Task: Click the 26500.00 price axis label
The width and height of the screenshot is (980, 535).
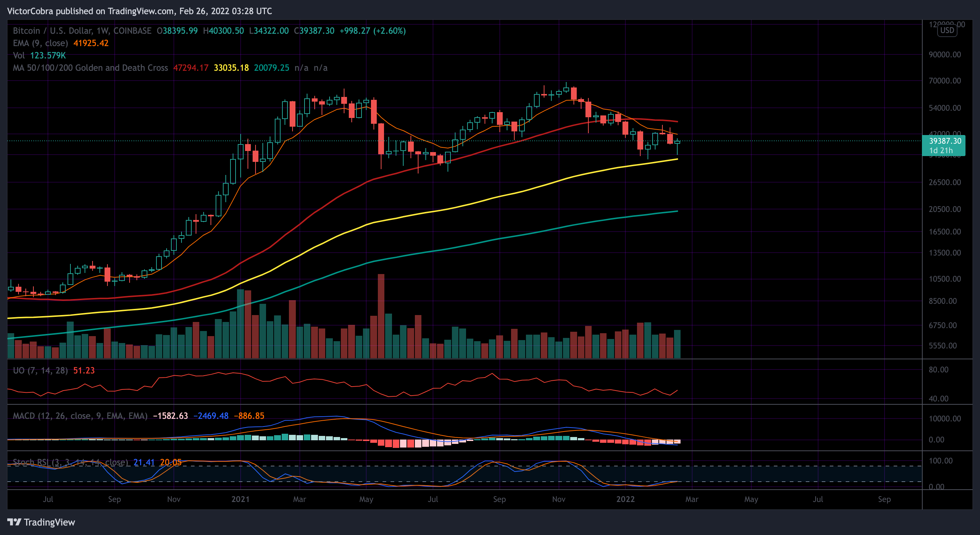Action: click(x=945, y=182)
